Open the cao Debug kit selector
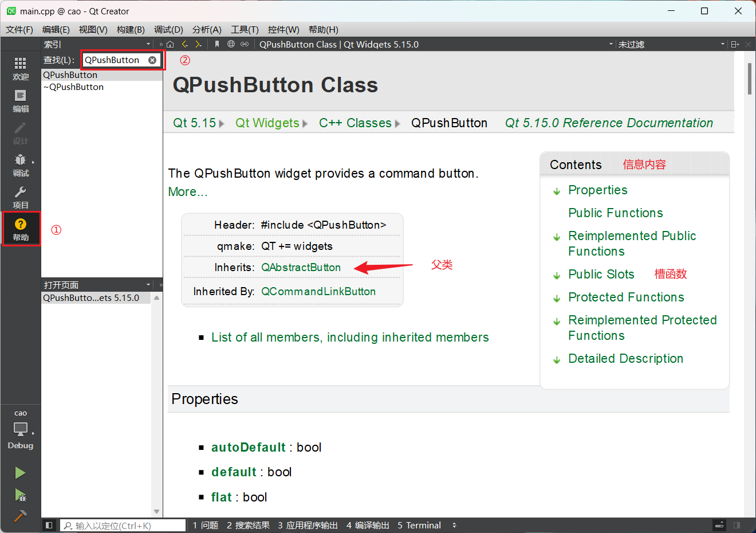756x533 pixels. (21, 430)
